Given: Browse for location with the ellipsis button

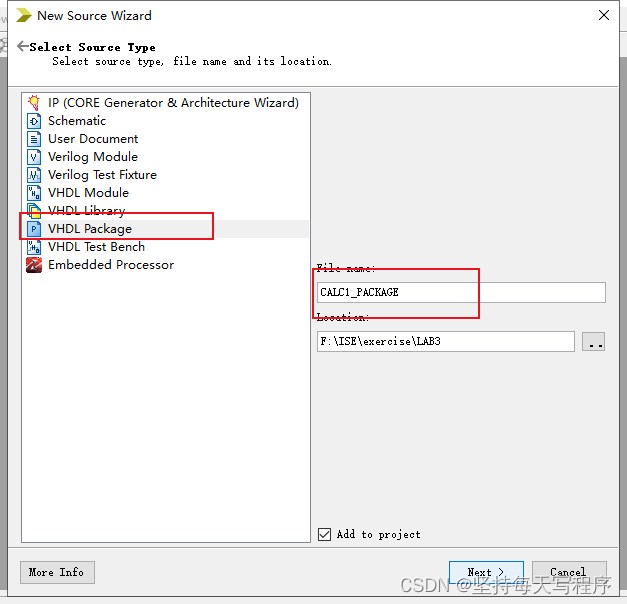Looking at the screenshot, I should [594, 342].
